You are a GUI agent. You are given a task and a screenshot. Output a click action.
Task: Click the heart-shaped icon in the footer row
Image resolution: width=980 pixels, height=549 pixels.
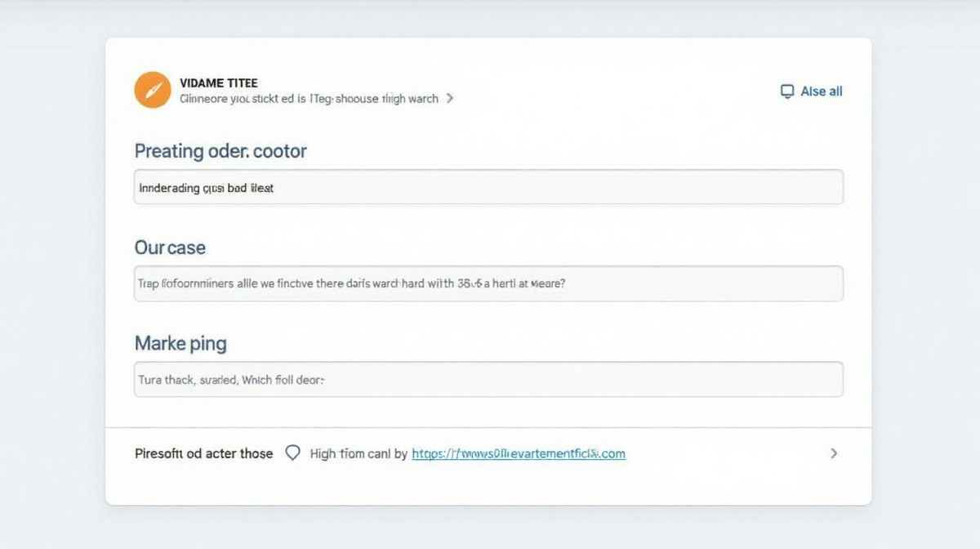(292, 453)
